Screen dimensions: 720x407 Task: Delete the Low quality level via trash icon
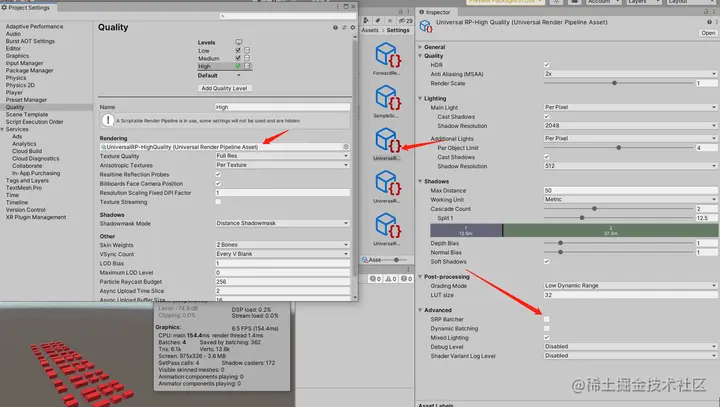(247, 51)
